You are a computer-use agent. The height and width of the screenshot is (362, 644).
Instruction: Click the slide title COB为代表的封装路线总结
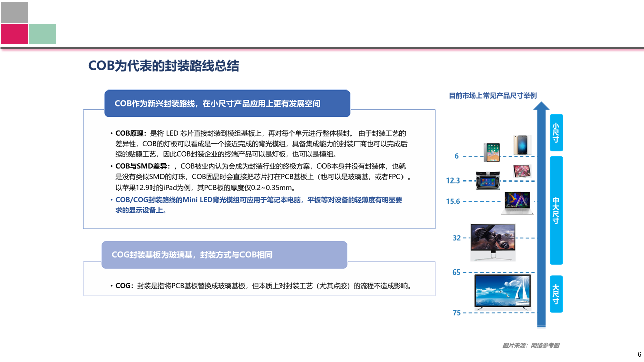164,66
